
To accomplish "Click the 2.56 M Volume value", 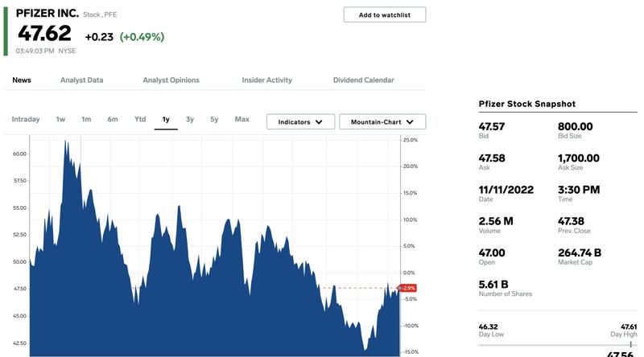I will (x=496, y=221).
